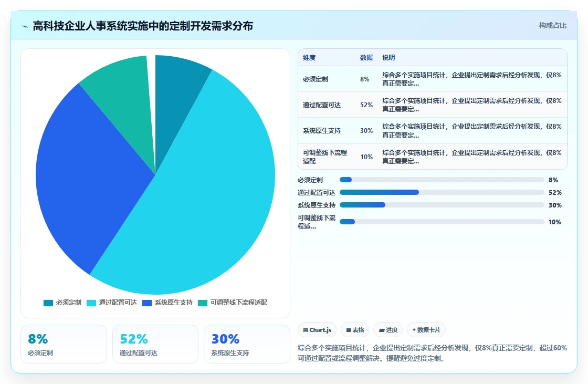Click the 通过配置可达 table cell
This screenshot has width=588, height=384.
(322, 105)
